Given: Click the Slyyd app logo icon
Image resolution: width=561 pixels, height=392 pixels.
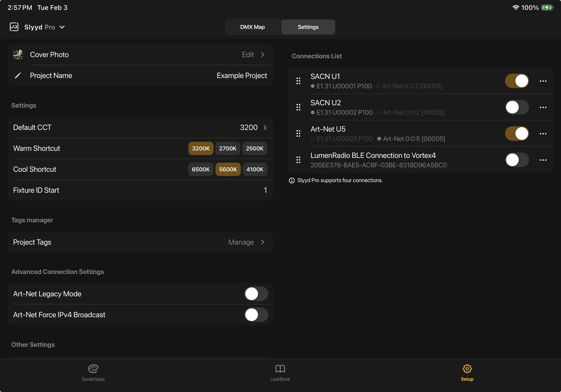Looking at the screenshot, I should [14, 27].
